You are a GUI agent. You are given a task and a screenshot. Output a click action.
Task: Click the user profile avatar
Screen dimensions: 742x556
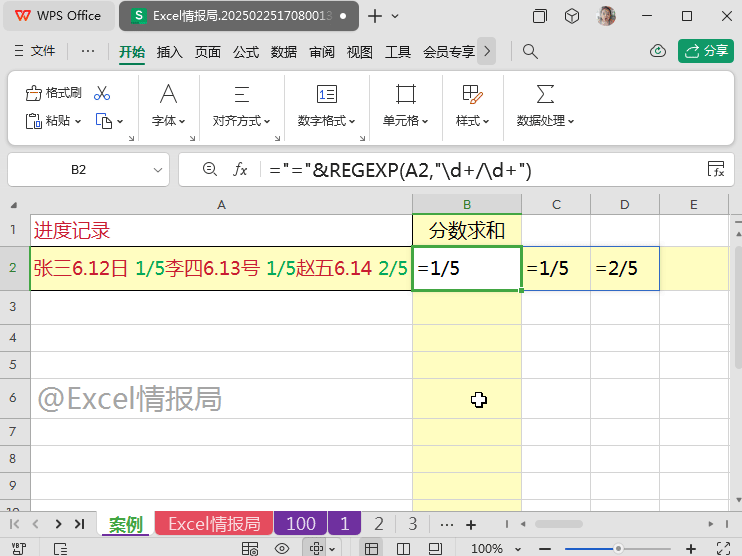pyautogui.click(x=606, y=16)
